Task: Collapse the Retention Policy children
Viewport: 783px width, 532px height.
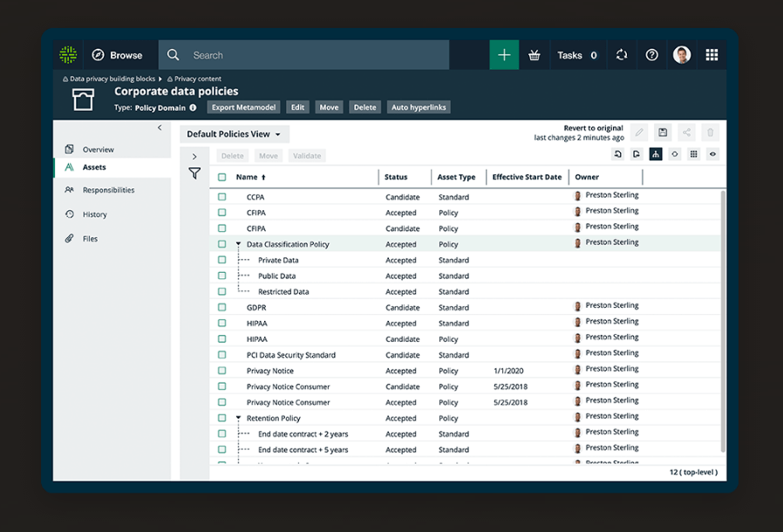Action: click(237, 418)
